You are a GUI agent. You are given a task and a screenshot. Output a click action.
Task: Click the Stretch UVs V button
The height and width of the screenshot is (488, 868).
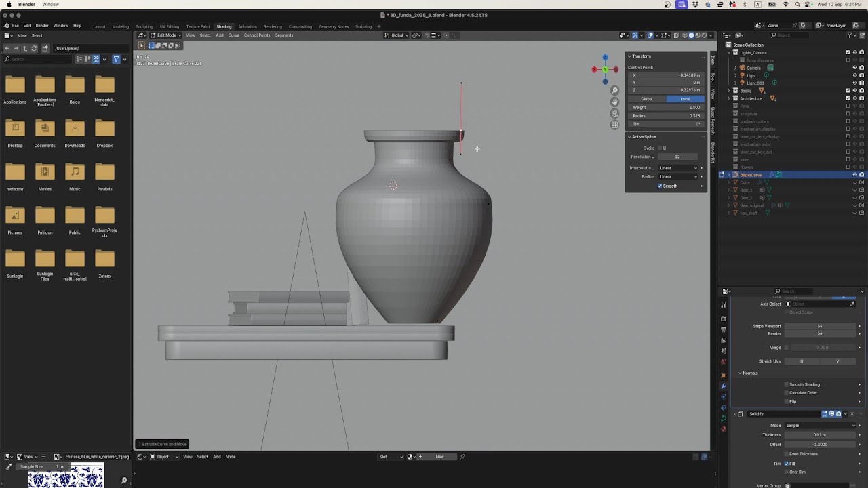coord(837,361)
